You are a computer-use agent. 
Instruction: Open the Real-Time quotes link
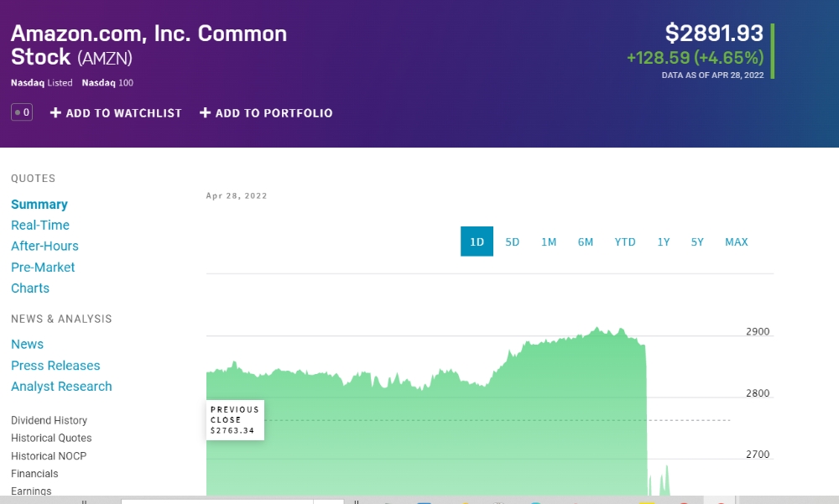40,226
